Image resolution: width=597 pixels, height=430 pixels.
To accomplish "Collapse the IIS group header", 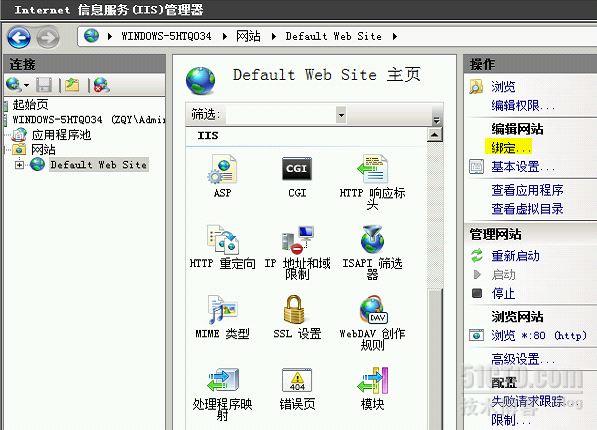I will 208,136.
